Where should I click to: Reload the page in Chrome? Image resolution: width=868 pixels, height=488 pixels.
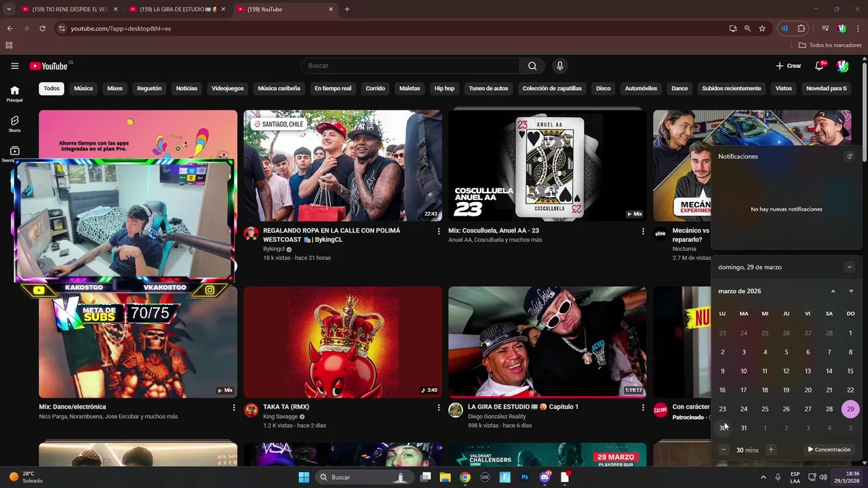point(42,28)
